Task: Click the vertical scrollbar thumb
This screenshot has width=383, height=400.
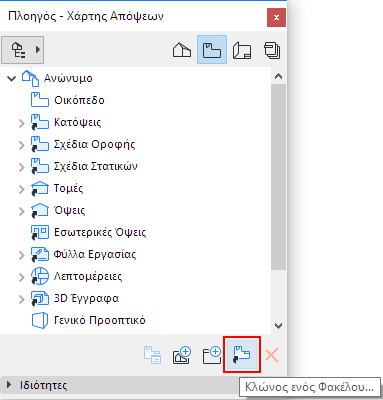Action: (x=278, y=177)
